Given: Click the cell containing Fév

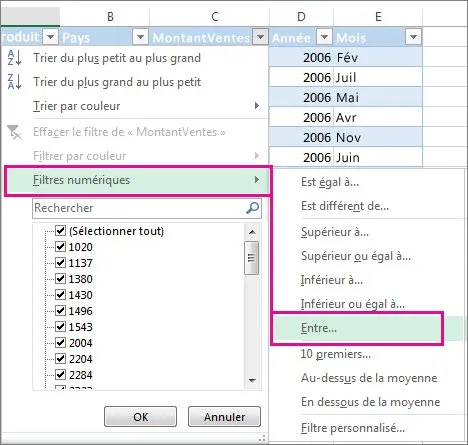Looking at the screenshot, I should click(378, 57).
